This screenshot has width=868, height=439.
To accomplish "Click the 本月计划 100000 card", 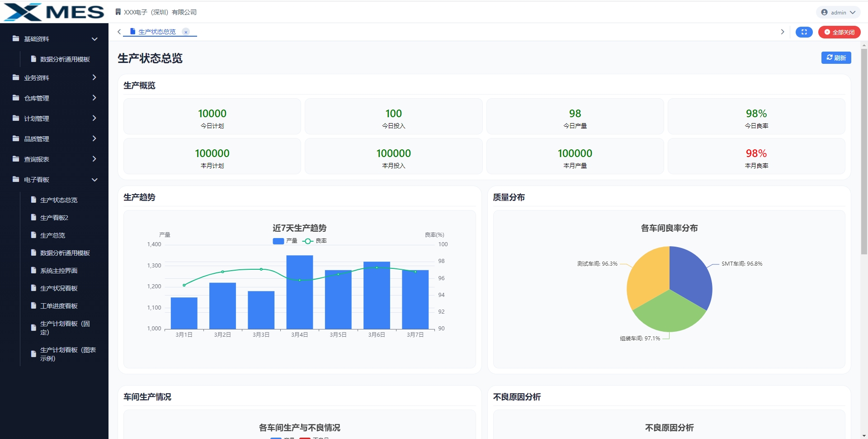I will tap(212, 156).
